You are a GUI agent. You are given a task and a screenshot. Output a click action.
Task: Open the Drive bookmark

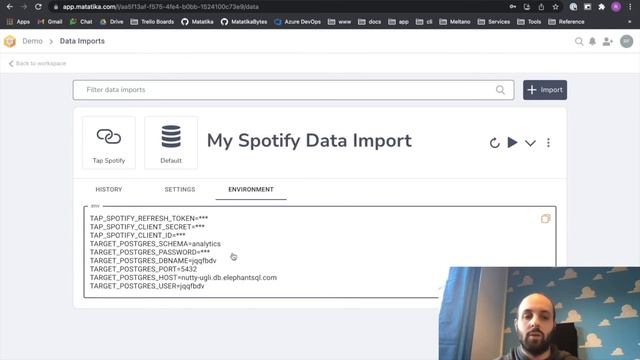click(111, 22)
